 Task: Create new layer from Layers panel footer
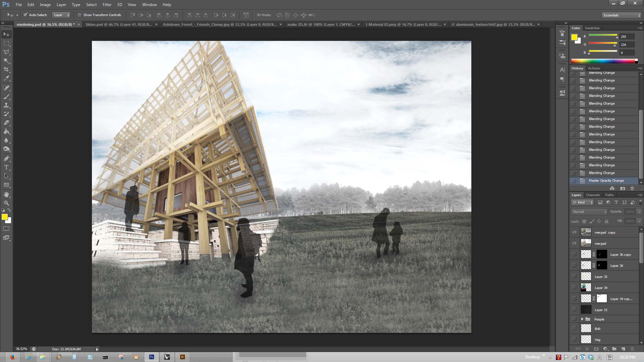click(x=623, y=349)
